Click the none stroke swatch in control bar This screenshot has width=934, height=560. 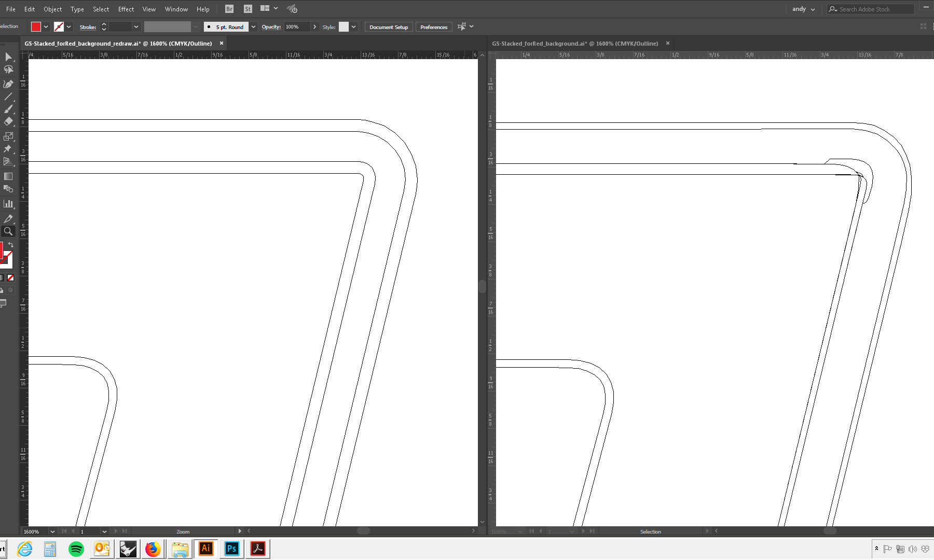click(59, 27)
